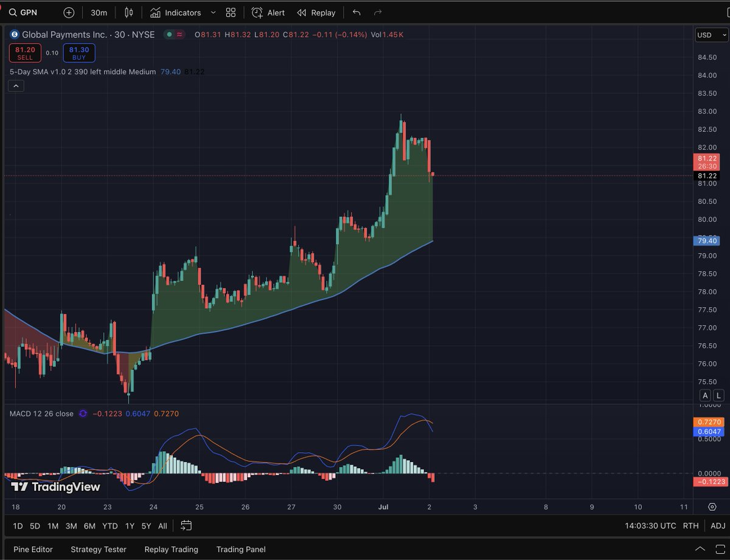The height and width of the screenshot is (560, 730).
Task: Click the green market status indicator
Action: click(x=169, y=35)
